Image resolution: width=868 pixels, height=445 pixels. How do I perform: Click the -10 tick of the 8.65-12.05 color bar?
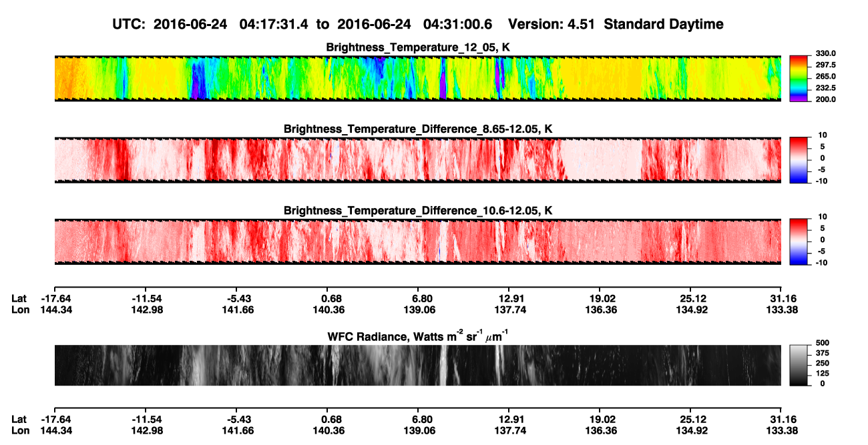coord(821,181)
